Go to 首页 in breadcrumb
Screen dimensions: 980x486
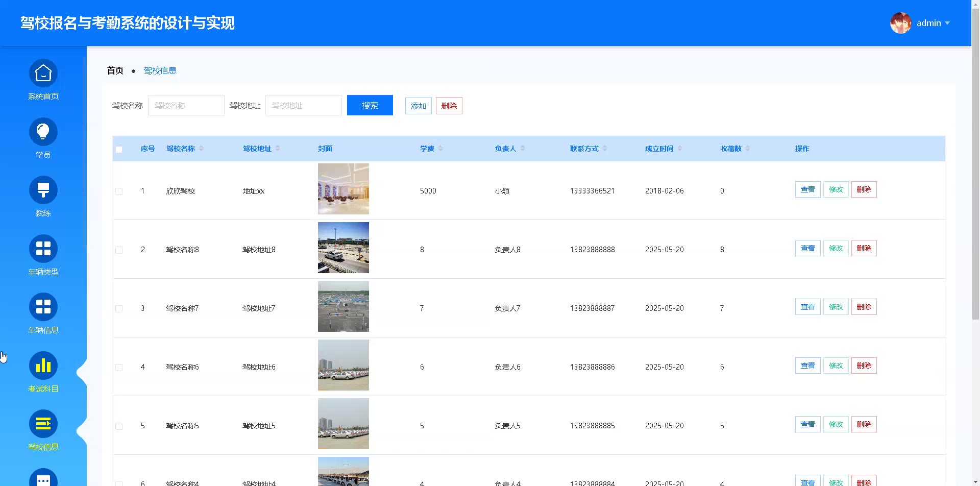pyautogui.click(x=115, y=70)
